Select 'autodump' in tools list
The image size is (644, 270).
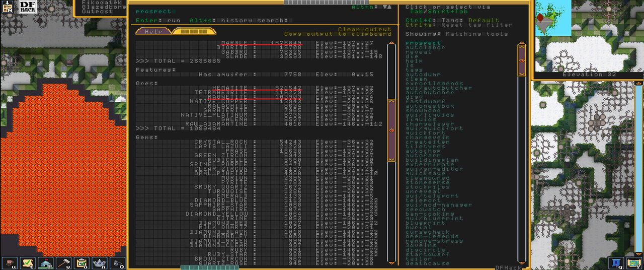point(423,75)
